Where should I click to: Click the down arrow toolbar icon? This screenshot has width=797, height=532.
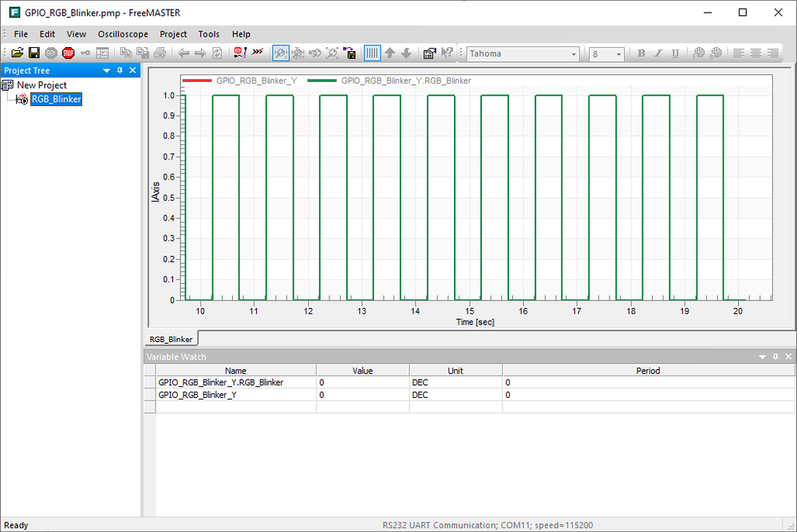[406, 53]
